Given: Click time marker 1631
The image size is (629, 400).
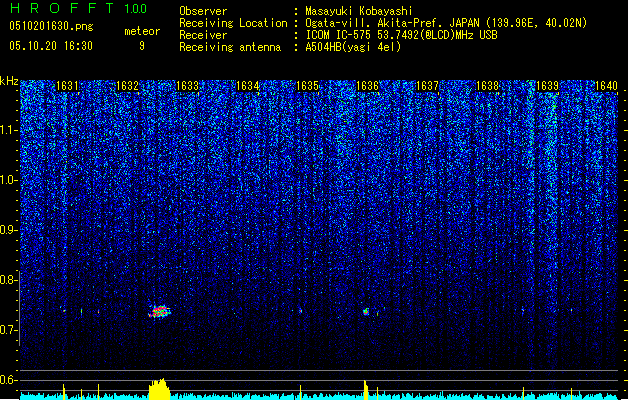Looking at the screenshot, I should click(67, 86).
